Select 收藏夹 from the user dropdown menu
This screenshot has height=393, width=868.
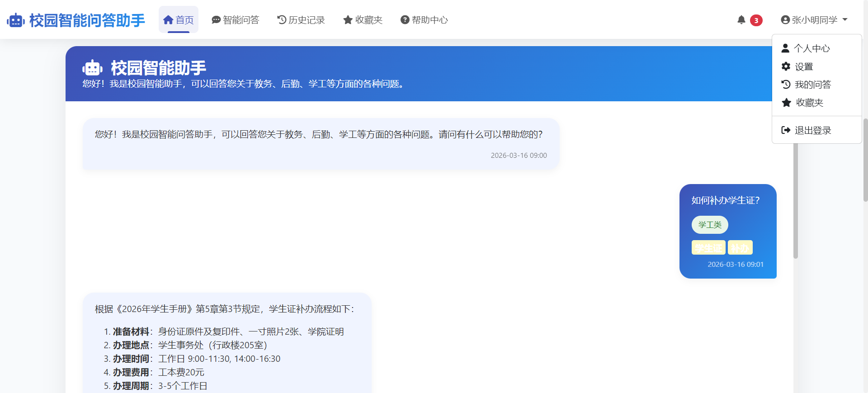click(817, 103)
